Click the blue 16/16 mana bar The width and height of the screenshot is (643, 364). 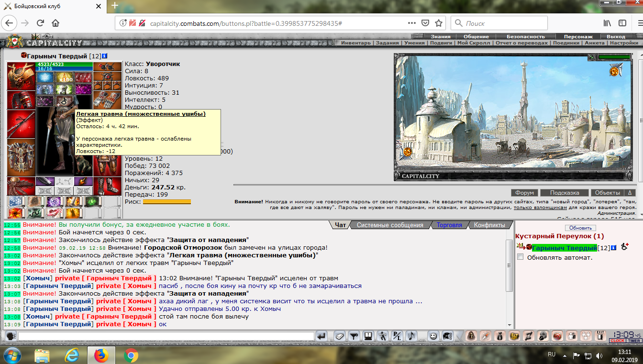click(x=65, y=69)
